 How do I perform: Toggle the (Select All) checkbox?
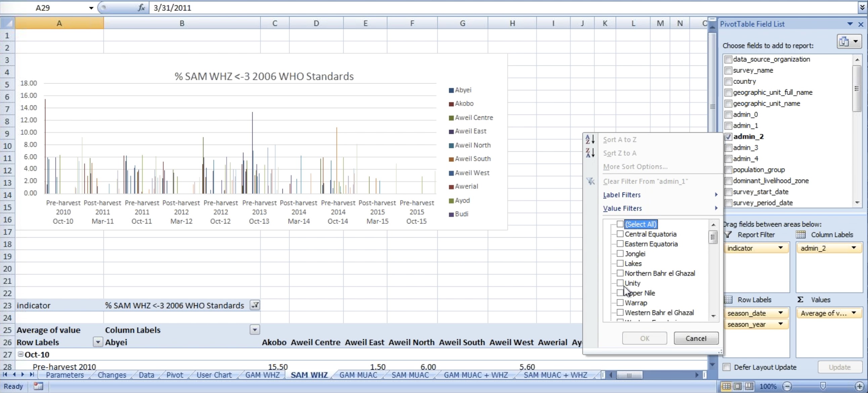point(620,224)
